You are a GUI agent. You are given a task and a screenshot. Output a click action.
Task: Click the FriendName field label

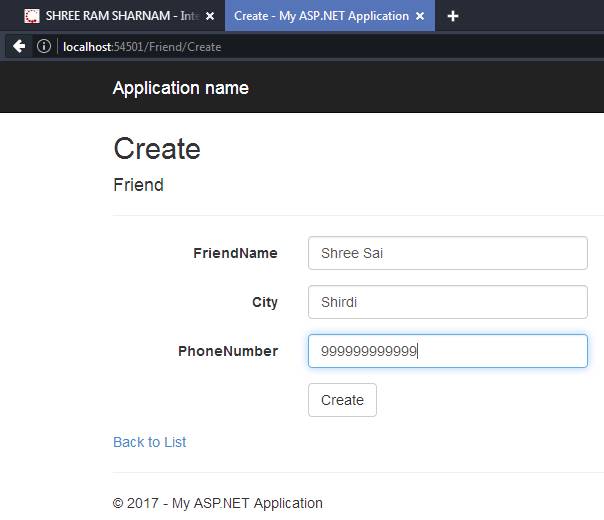pyautogui.click(x=235, y=253)
